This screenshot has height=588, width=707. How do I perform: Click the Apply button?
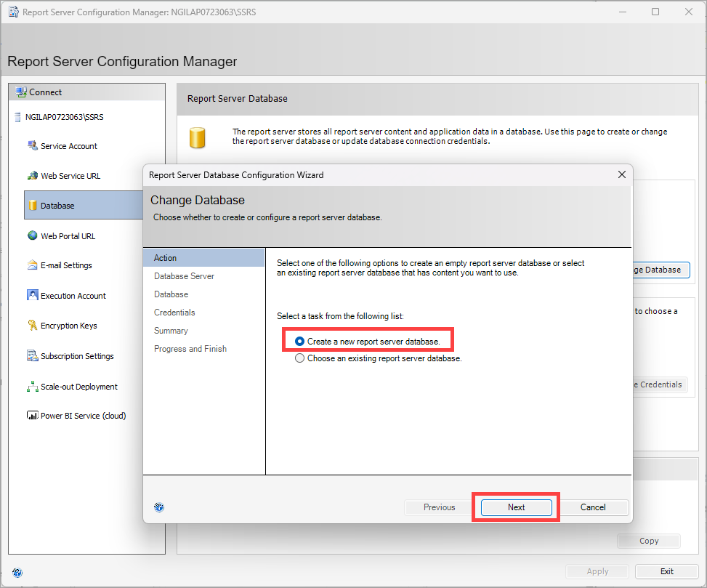point(597,571)
